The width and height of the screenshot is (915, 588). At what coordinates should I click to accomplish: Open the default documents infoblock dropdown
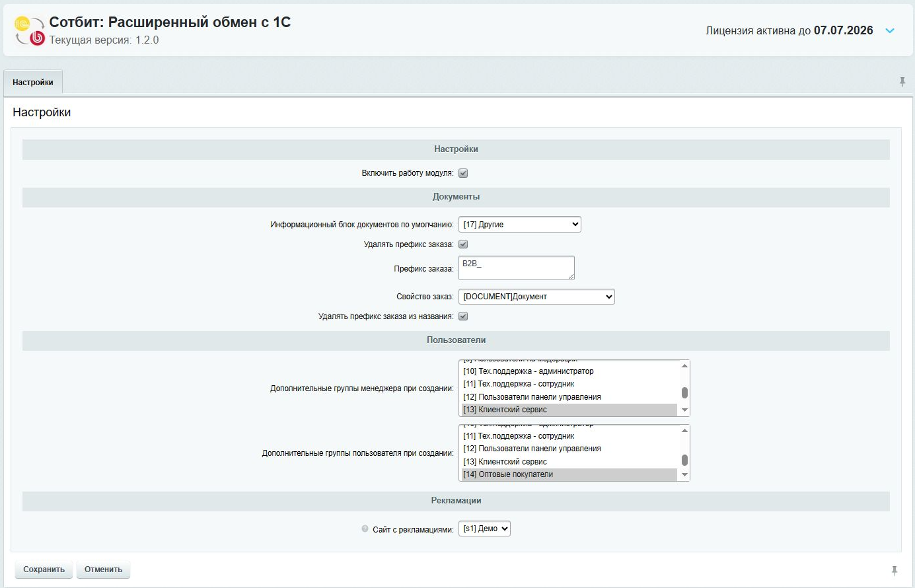519,225
